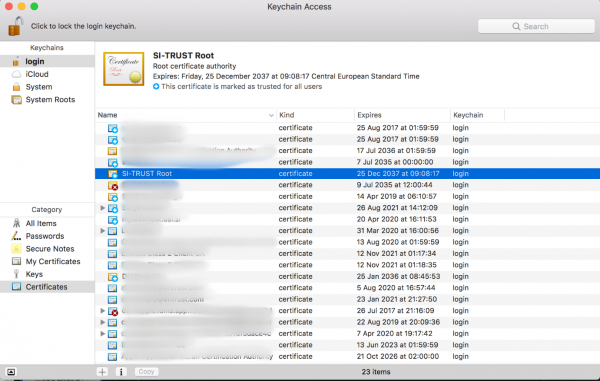Click 'This certificate is marked as trusted' text
Viewport: 600px width, 381px height.
click(241, 86)
